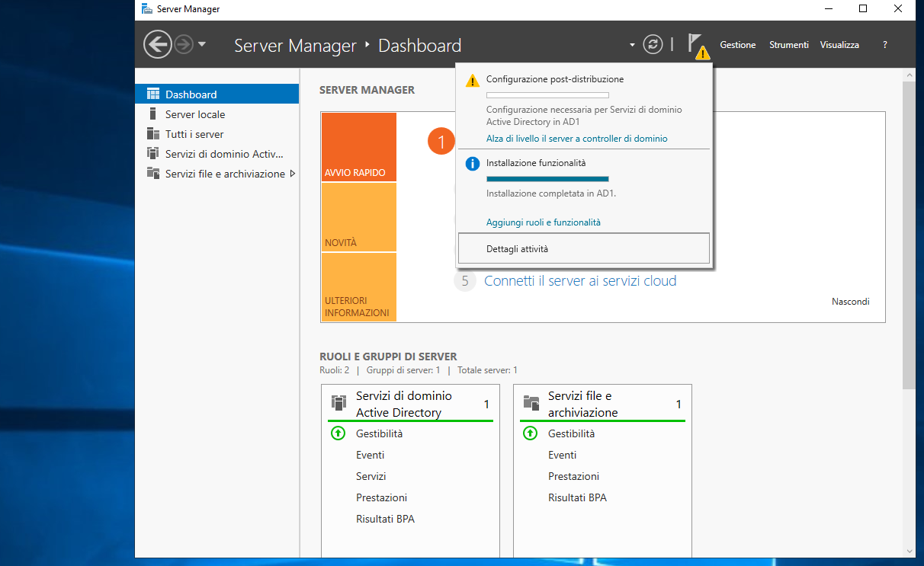924x566 pixels.
Task: Select Dashboard in the sidebar
Action: tap(217, 94)
